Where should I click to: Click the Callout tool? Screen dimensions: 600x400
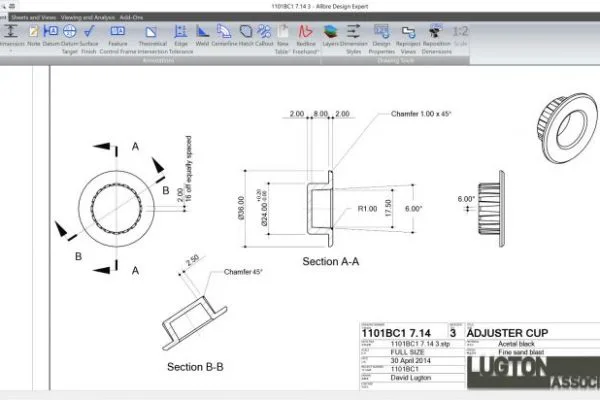point(264,35)
